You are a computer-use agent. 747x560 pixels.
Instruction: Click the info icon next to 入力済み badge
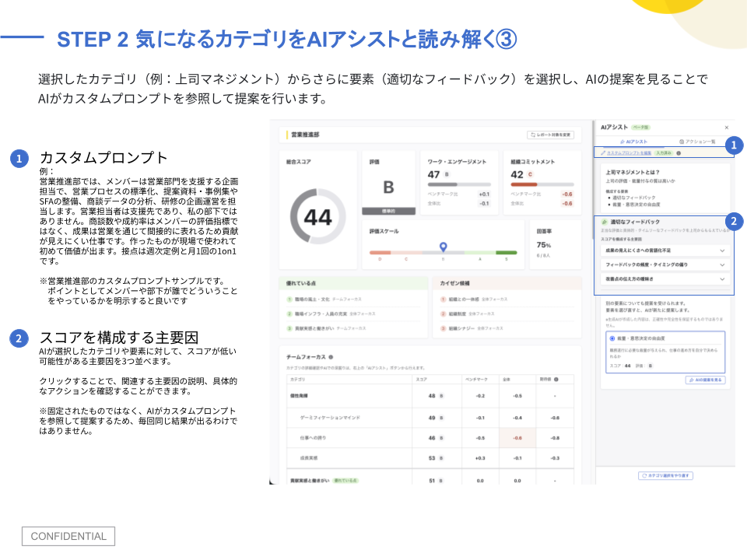click(x=679, y=153)
